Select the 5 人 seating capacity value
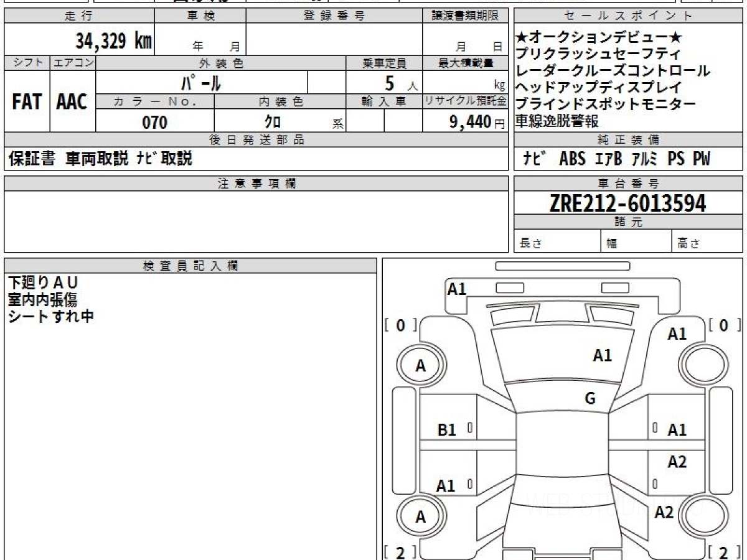The image size is (747, 560). pos(401,82)
